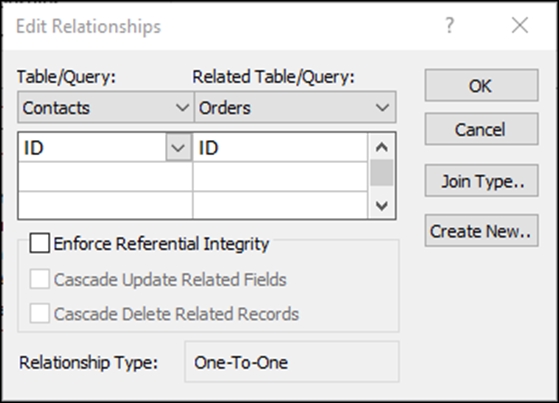Select second empty row under Orders fields
Image resolution: width=559 pixels, height=403 pixels.
(280, 177)
